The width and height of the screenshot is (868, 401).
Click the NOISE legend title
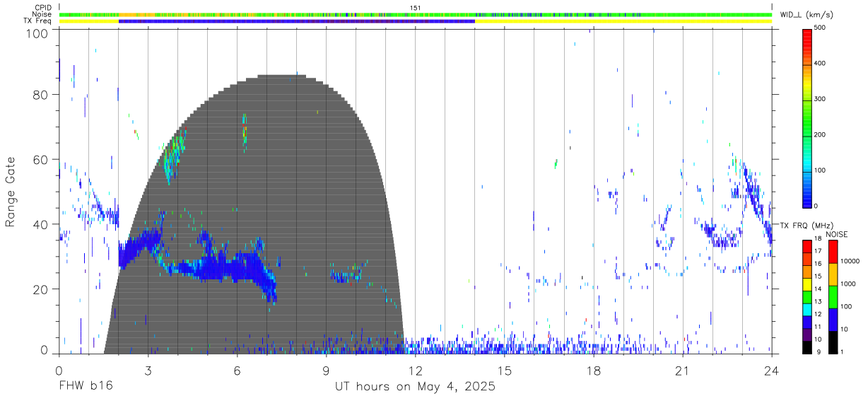point(837,235)
